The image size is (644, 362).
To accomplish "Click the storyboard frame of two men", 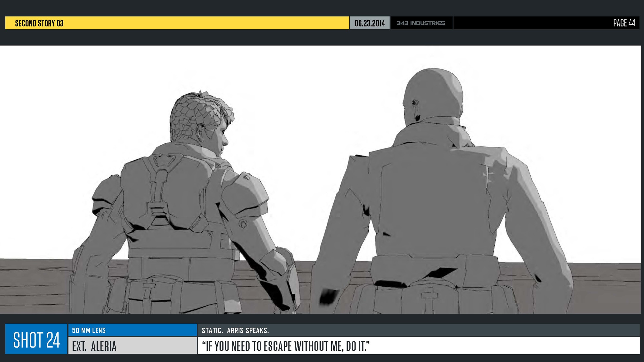I will [320, 180].
